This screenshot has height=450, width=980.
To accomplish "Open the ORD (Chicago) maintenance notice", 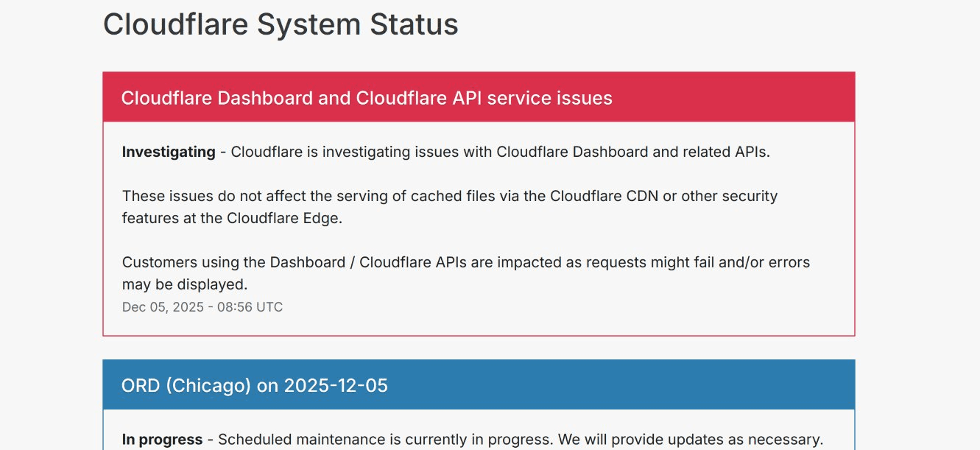I will click(x=253, y=385).
